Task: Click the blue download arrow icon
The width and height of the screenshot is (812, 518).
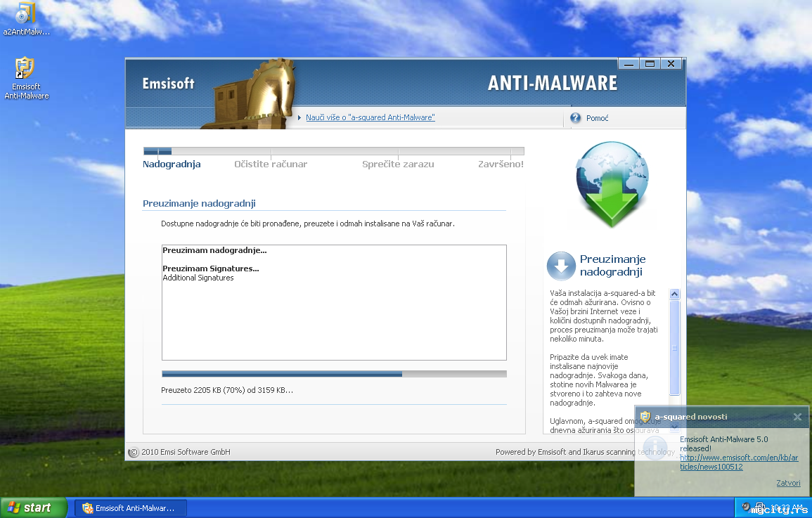Action: [x=561, y=266]
